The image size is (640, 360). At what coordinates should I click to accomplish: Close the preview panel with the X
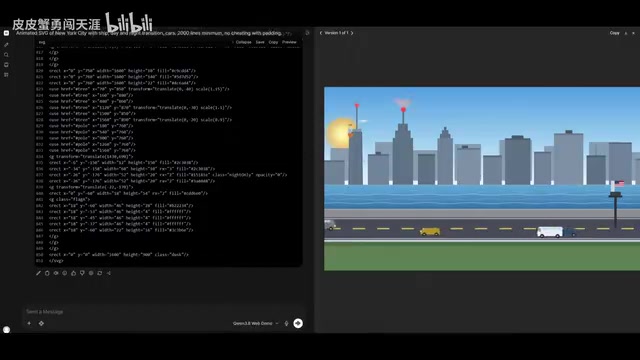633,33
